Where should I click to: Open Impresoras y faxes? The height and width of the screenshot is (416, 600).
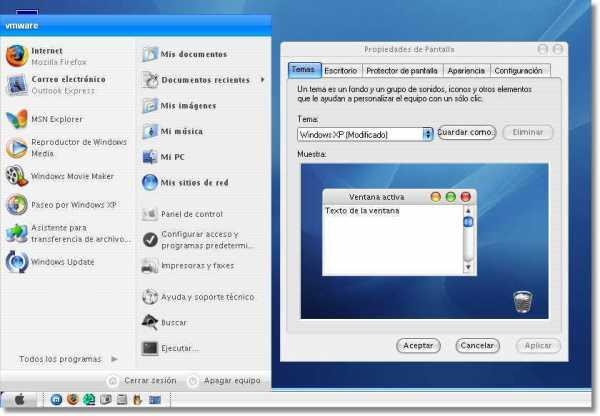tap(188, 265)
